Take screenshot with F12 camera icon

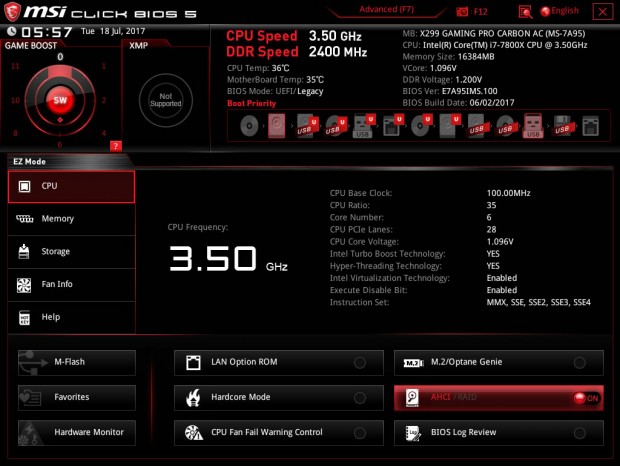click(x=462, y=12)
